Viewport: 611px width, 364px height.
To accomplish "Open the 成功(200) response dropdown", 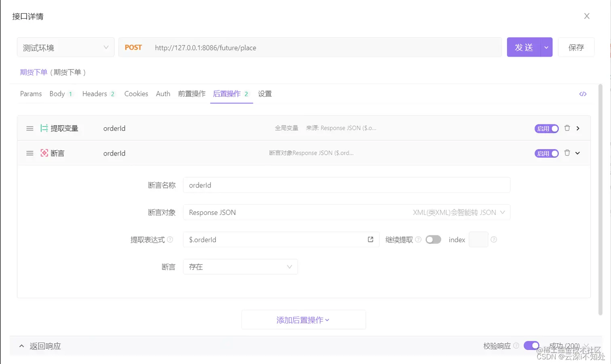I will coord(569,346).
